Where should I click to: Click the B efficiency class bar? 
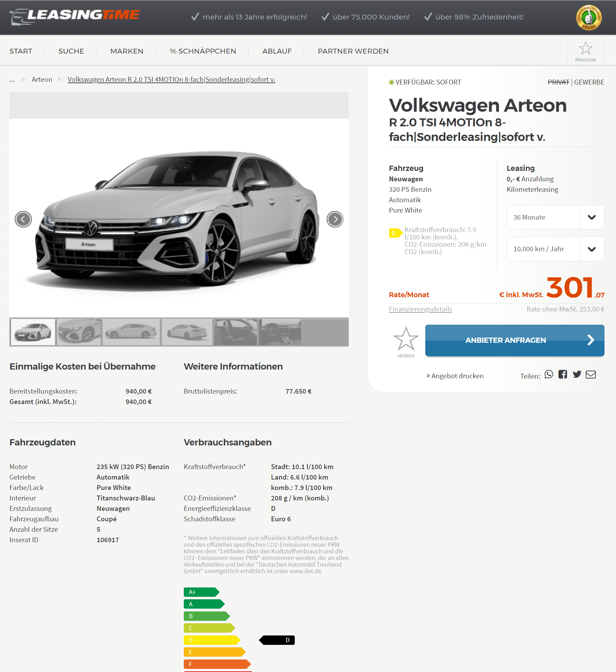tap(207, 616)
